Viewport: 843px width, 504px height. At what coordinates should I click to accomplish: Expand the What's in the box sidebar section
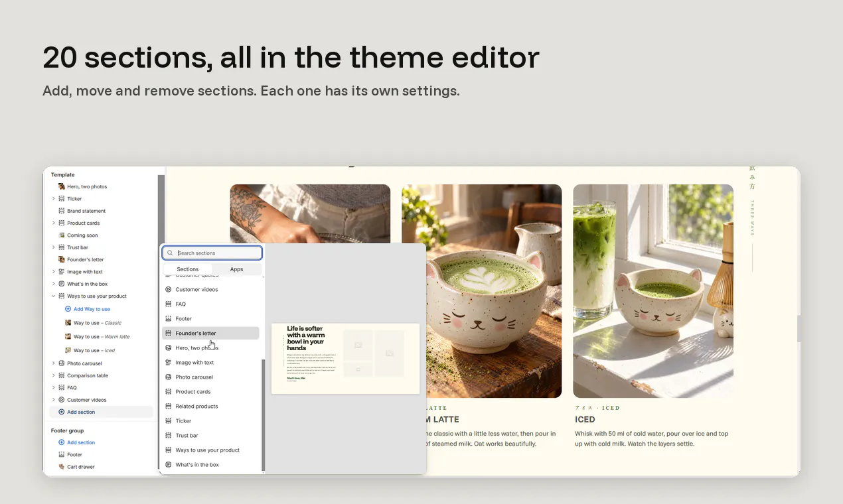[x=54, y=284]
